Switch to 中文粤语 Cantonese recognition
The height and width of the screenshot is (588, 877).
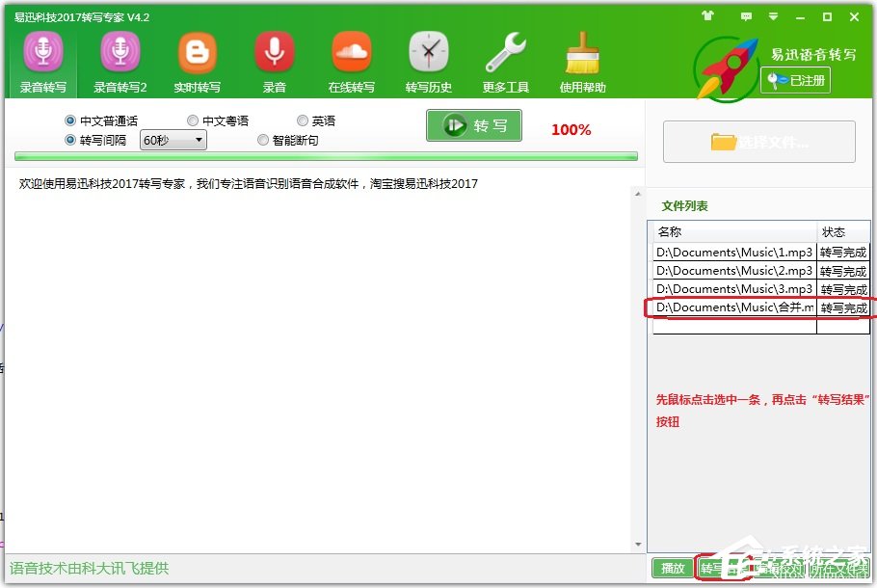(x=193, y=120)
